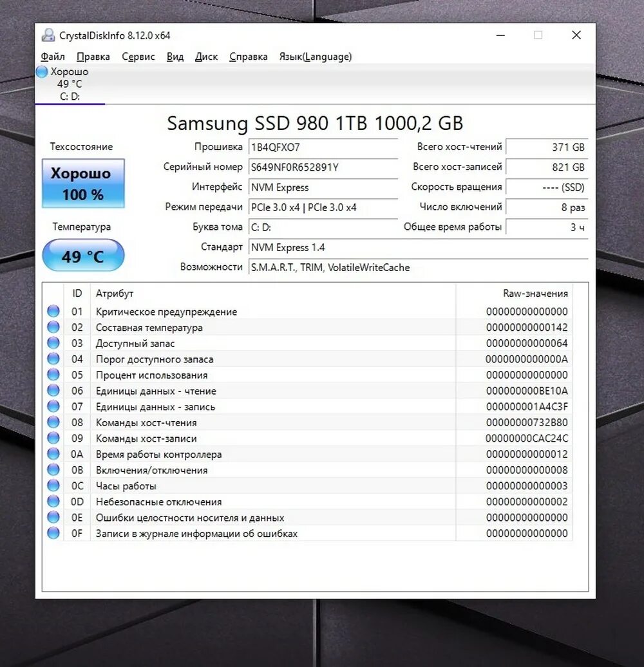This screenshot has width=644, height=667.
Task: Open the Правка menu
Action: click(93, 57)
